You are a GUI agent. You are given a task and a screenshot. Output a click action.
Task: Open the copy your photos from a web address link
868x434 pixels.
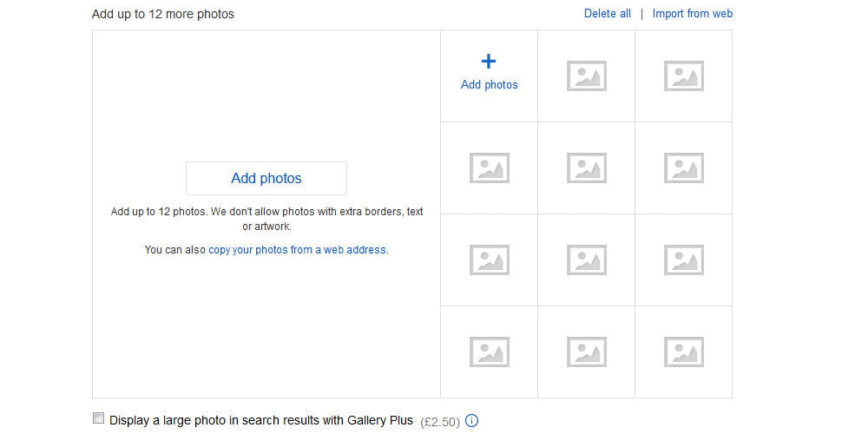[297, 250]
